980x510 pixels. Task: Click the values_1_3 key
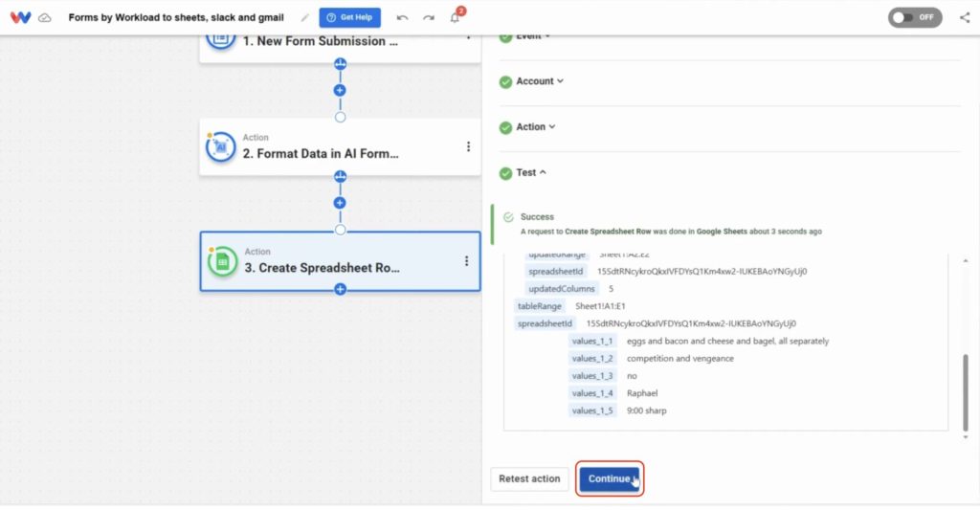[x=591, y=376]
